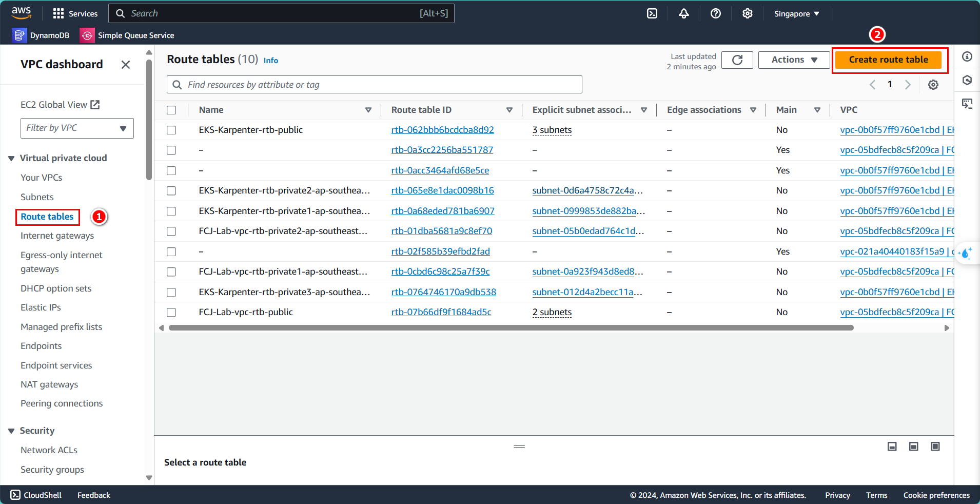Open Your VPCs in sidebar
This screenshot has width=980, height=504.
pyautogui.click(x=42, y=178)
